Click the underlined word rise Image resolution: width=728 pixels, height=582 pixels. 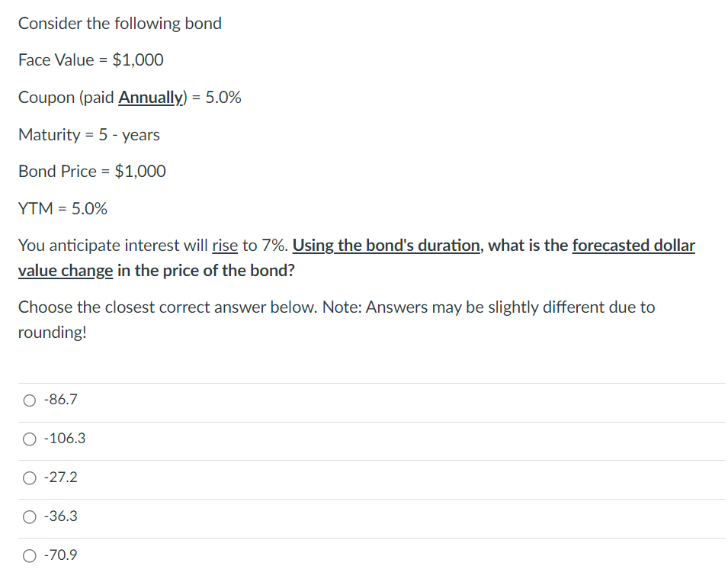224,245
